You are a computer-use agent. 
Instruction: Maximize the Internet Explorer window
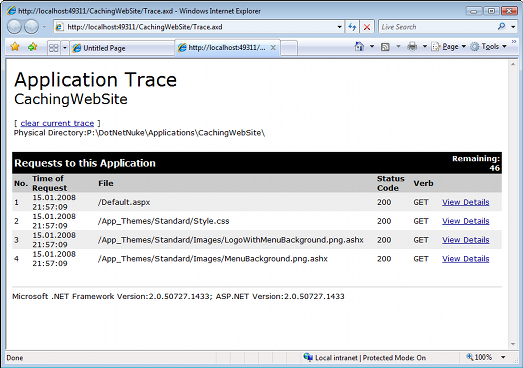(x=491, y=11)
